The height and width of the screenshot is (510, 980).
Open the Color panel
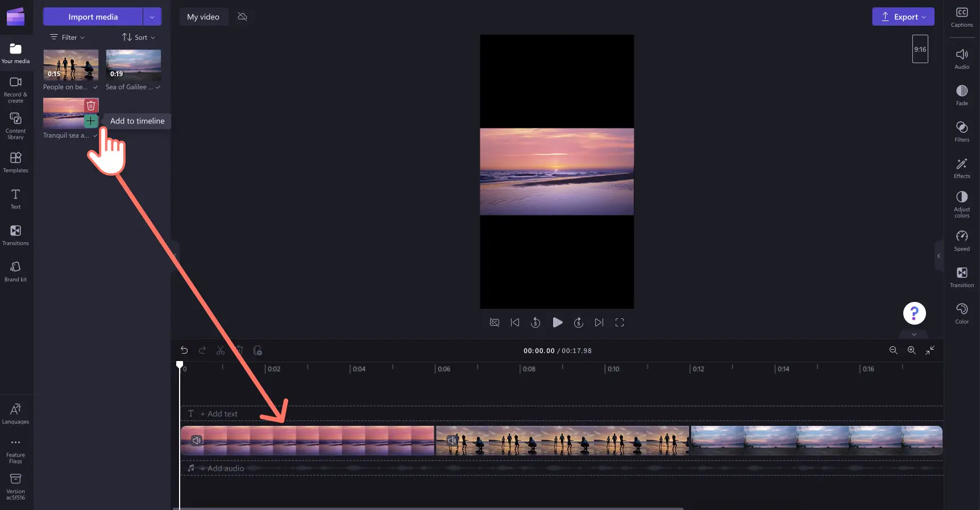tap(962, 313)
